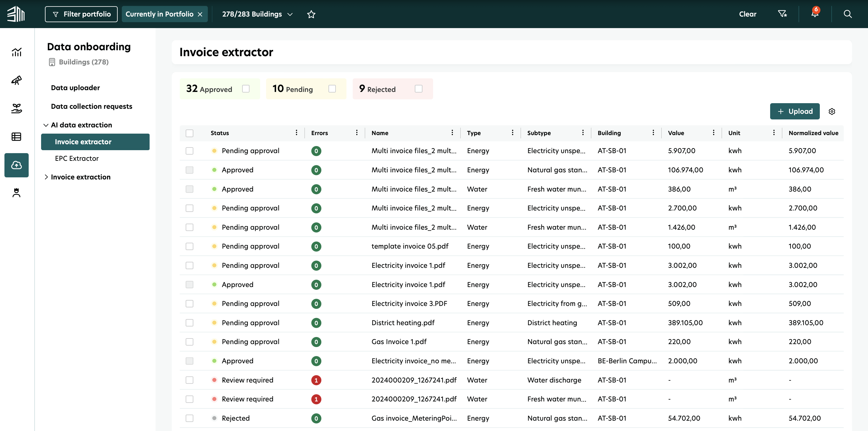Check the select-all checkbox in table header
The image size is (868, 431).
tap(190, 133)
